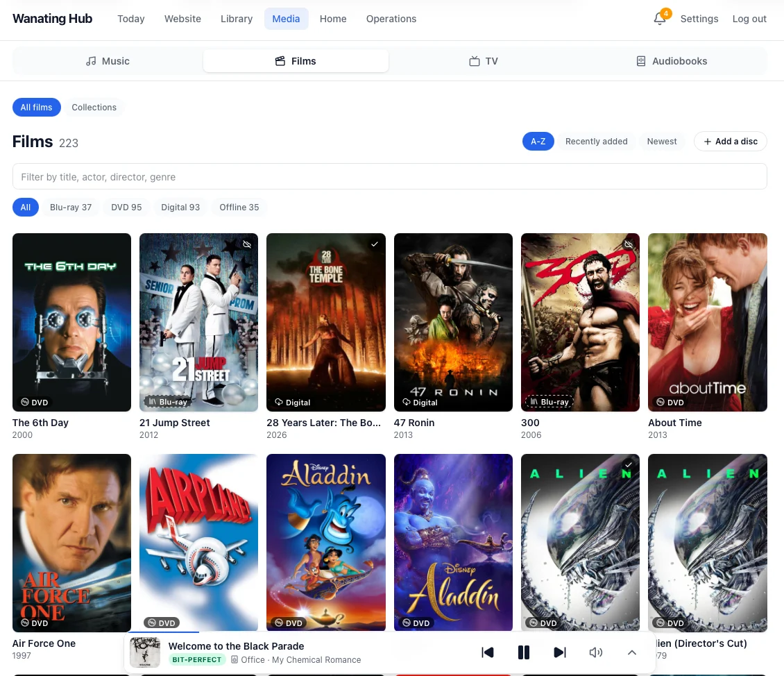784x676 pixels.
Task: Select the Films tab
Action: tap(296, 61)
